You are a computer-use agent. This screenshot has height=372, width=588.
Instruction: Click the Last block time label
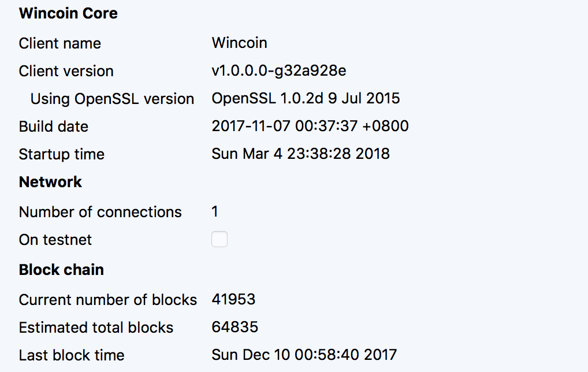[72, 355]
